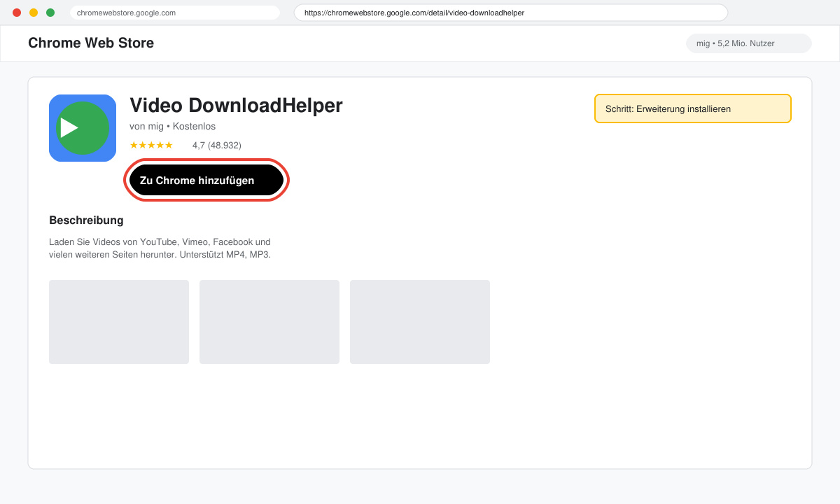Screen dimensions: 840x504
Task: Minimize the window with the yellow button
Action: point(34,13)
